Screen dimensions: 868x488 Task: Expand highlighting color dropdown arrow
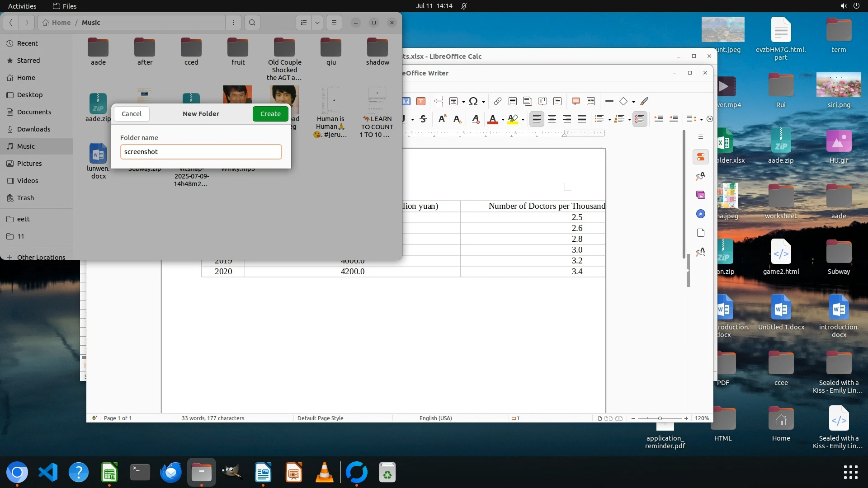pyautogui.click(x=523, y=119)
